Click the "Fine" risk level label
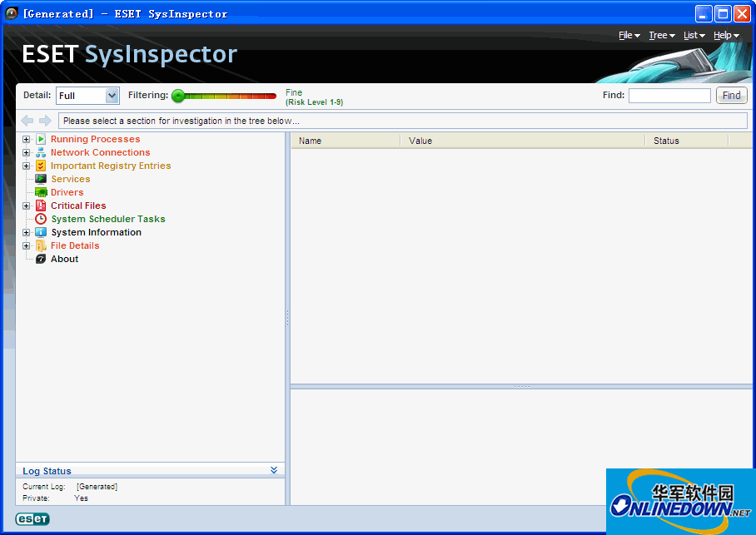756x535 pixels. [x=294, y=92]
